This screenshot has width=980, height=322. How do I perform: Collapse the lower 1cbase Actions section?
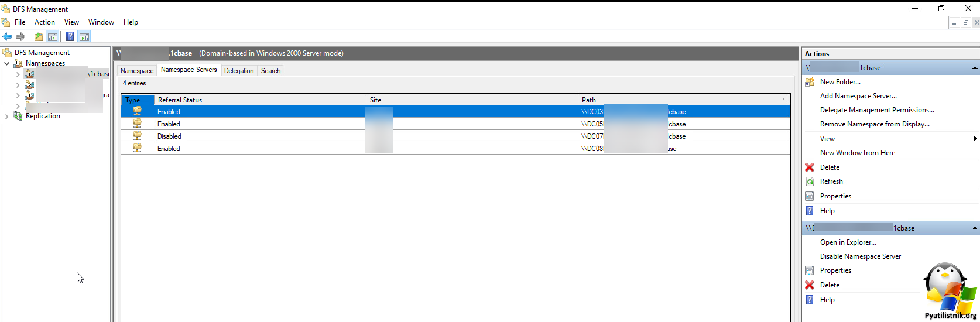tap(975, 228)
